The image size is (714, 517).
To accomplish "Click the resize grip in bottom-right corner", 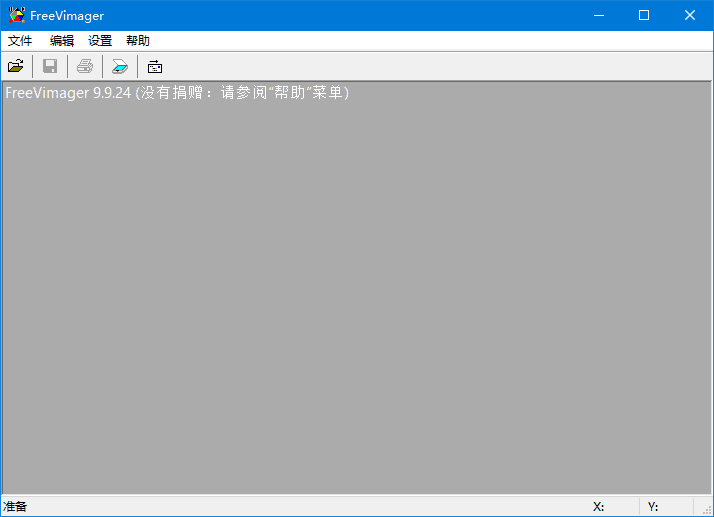I will [x=707, y=510].
